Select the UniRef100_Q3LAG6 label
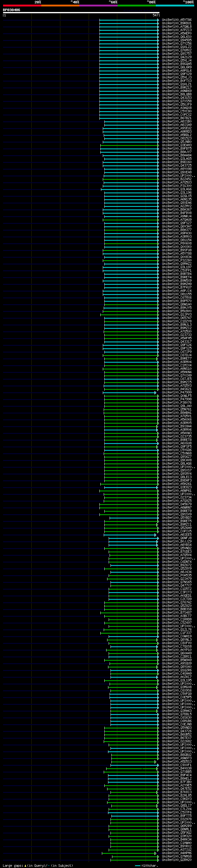197x868 pixels. (176, 189)
